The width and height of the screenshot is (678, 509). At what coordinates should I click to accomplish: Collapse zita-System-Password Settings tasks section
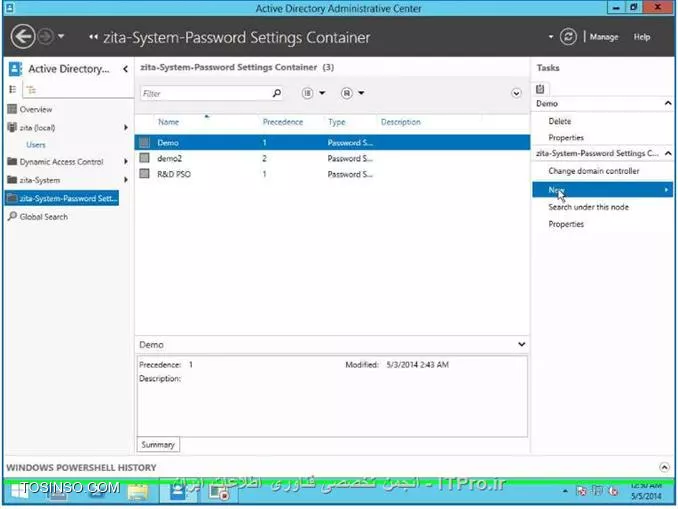(x=668, y=153)
